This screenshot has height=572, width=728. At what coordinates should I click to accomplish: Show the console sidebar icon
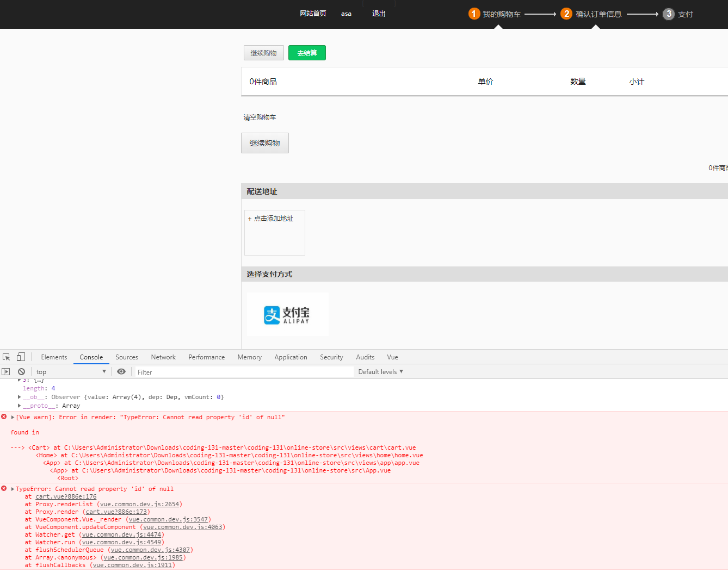(x=6, y=372)
